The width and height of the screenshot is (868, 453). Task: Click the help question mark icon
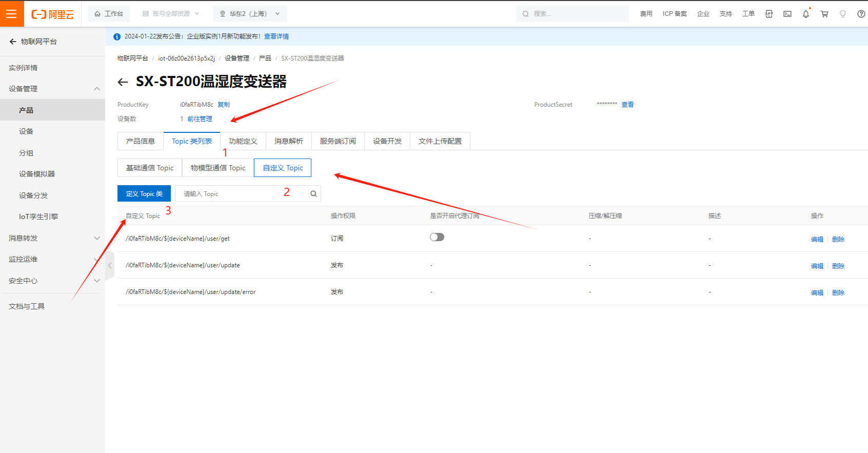[x=861, y=14]
